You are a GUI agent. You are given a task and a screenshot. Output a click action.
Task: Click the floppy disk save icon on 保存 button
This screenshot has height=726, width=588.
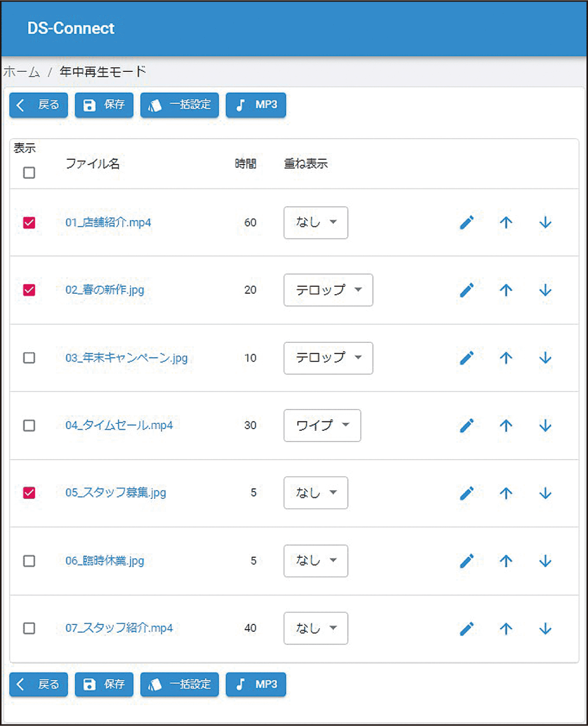tap(89, 105)
